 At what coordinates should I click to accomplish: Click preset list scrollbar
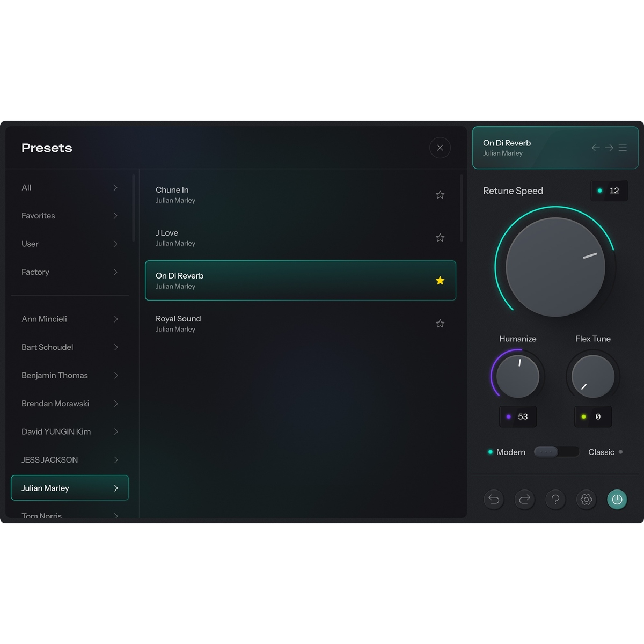point(462,208)
